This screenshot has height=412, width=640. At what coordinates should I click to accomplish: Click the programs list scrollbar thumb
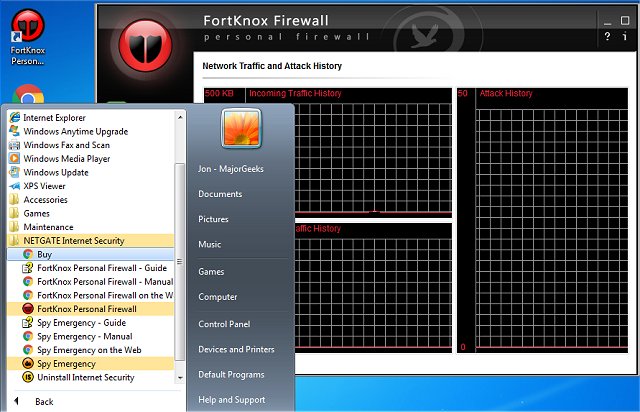click(x=180, y=261)
